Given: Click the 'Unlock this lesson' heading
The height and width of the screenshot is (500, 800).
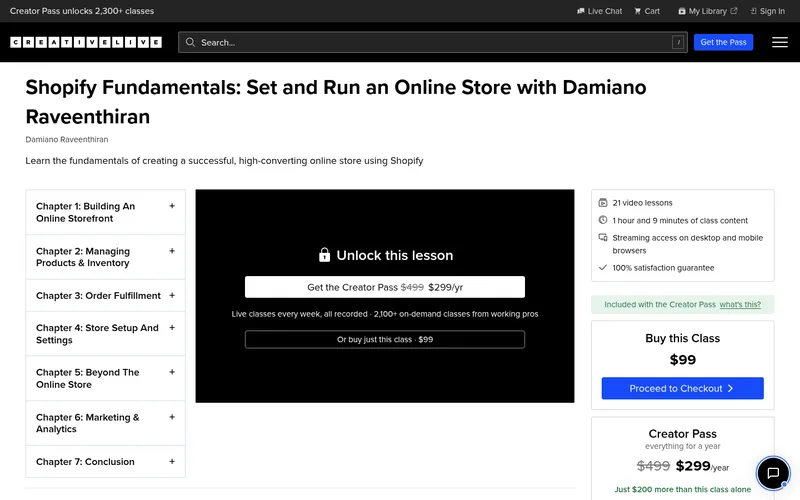Looking at the screenshot, I should click(394, 255).
